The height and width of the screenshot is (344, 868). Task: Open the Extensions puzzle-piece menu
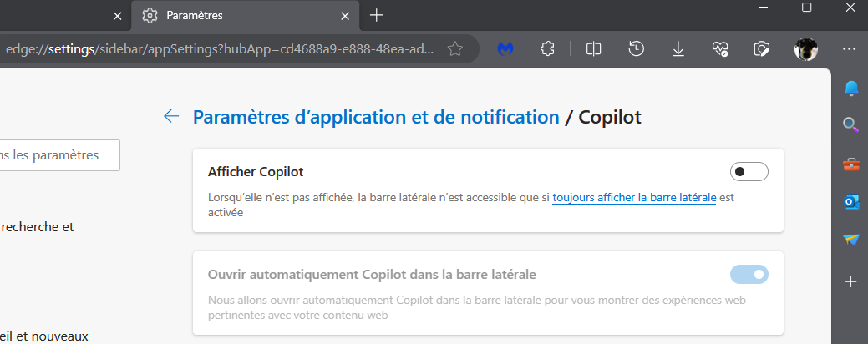point(548,49)
